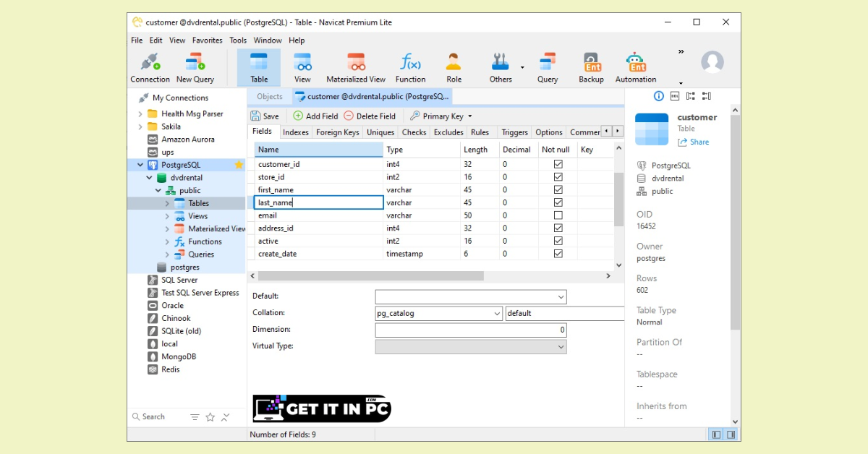Expand the Health Msg Parser folder
Image resolution: width=868 pixels, height=454 pixels.
(140, 113)
